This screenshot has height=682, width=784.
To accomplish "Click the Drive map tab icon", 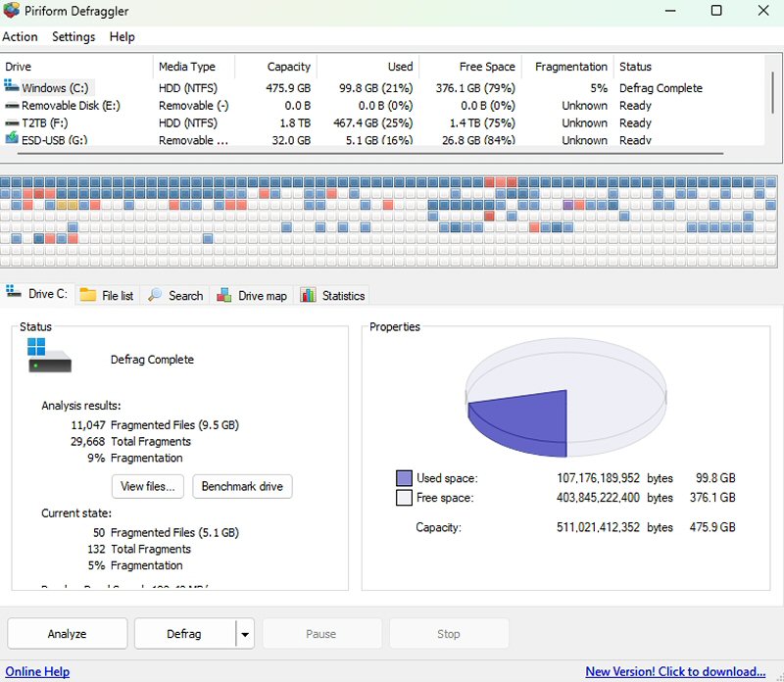I will pyautogui.click(x=224, y=295).
